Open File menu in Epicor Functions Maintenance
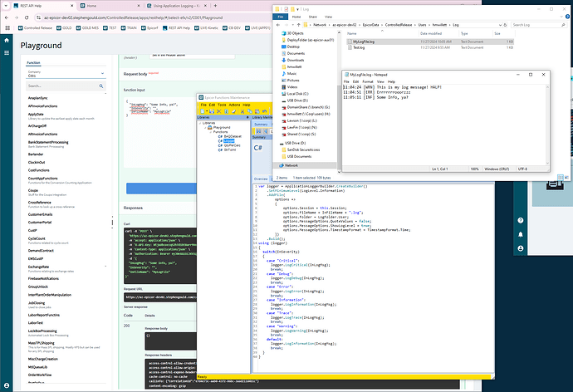 pyautogui.click(x=203, y=105)
